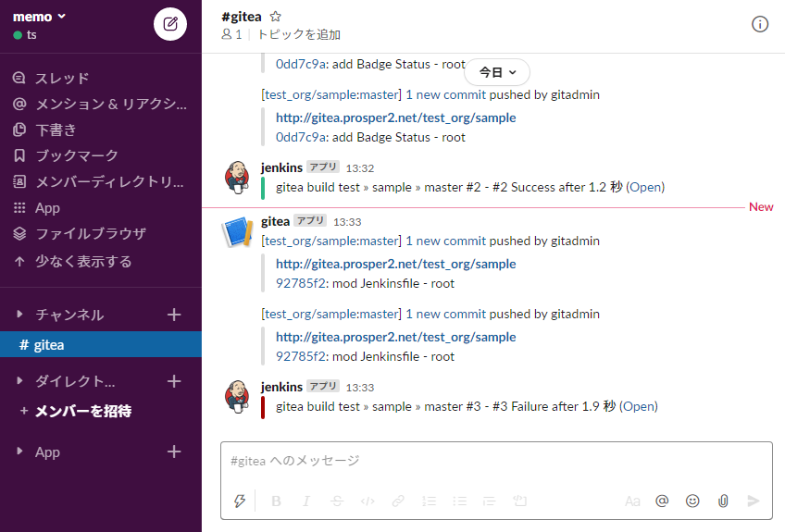785x532 pixels.
Task: Open (Open) link on build #2 Success
Action: coord(645,187)
